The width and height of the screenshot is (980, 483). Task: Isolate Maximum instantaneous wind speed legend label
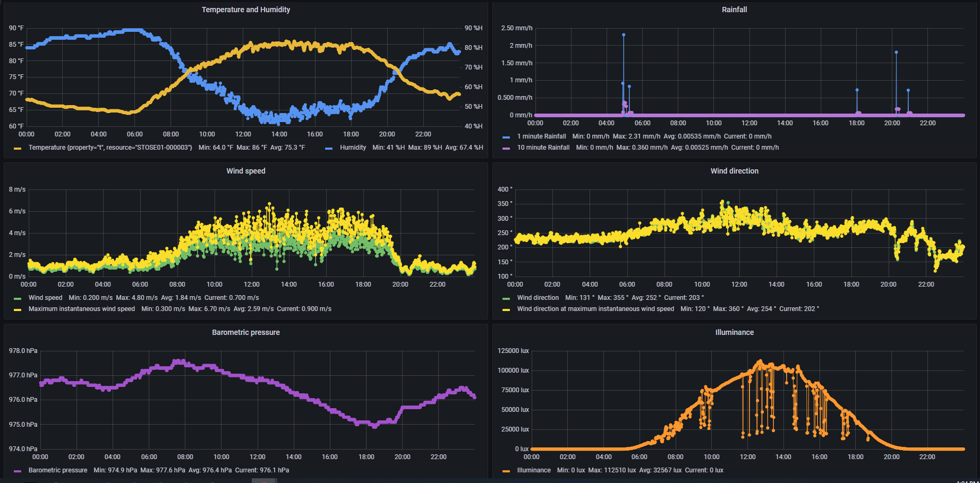tap(81, 309)
